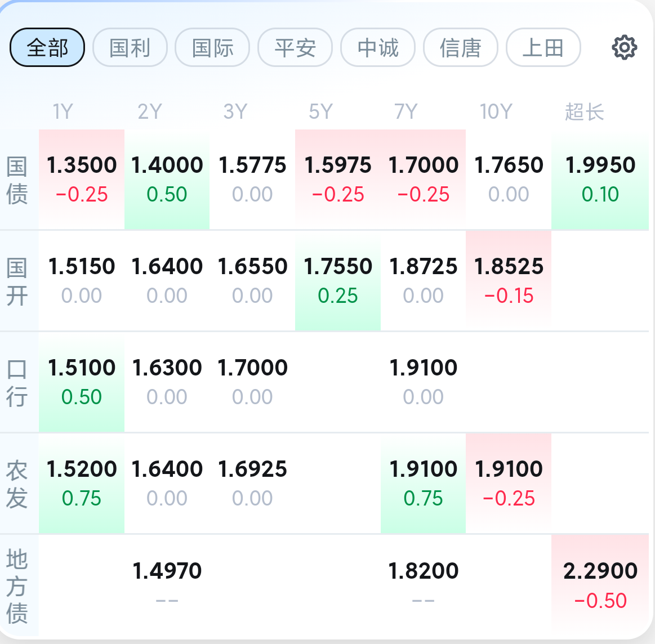Select the 国债 row label
Image resolution: width=655 pixels, height=644 pixels.
(x=17, y=180)
